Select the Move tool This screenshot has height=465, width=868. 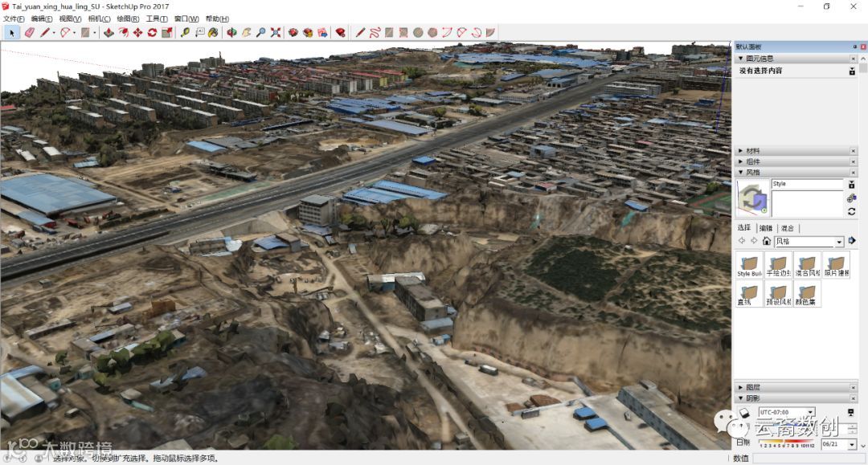tap(137, 33)
